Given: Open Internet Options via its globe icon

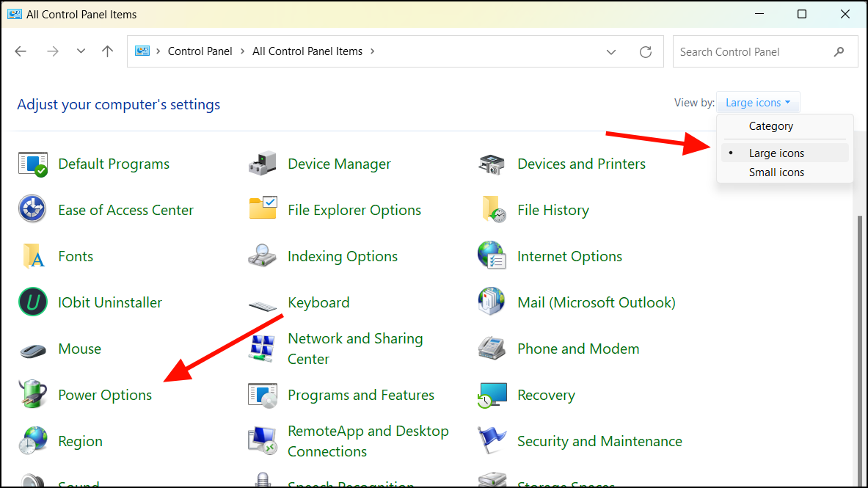Looking at the screenshot, I should 569,256.
